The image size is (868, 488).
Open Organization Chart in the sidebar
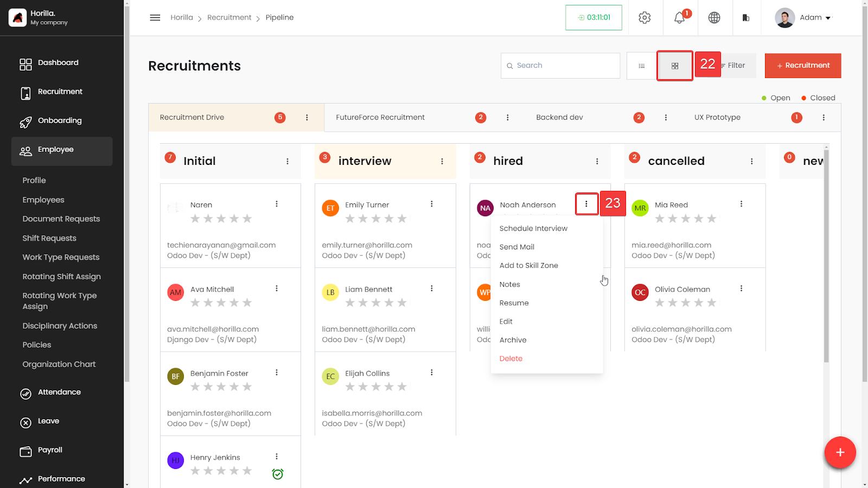59,364
